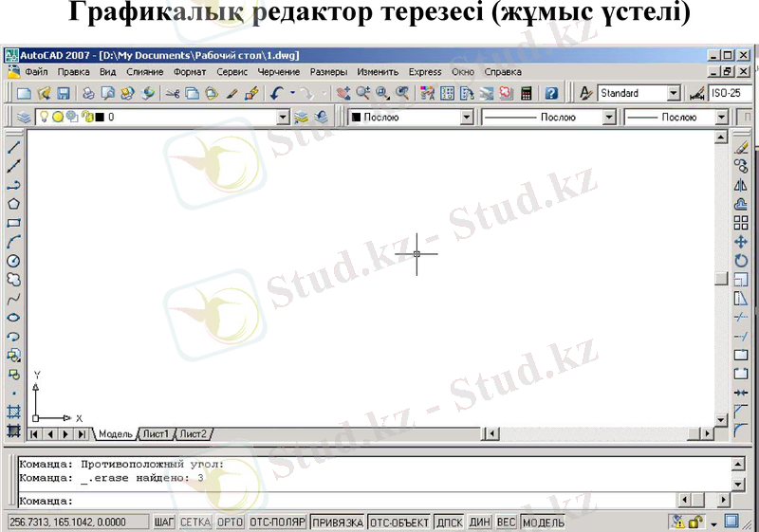The image size is (759, 532).
Task: Click scroll-down arrow of command history
Action: (738, 484)
